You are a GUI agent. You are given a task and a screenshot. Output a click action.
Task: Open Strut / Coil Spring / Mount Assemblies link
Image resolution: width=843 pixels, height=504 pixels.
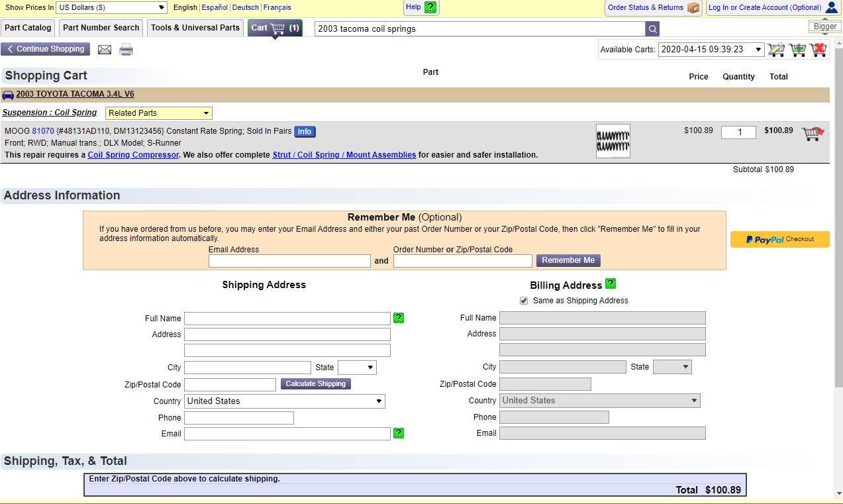(x=344, y=155)
